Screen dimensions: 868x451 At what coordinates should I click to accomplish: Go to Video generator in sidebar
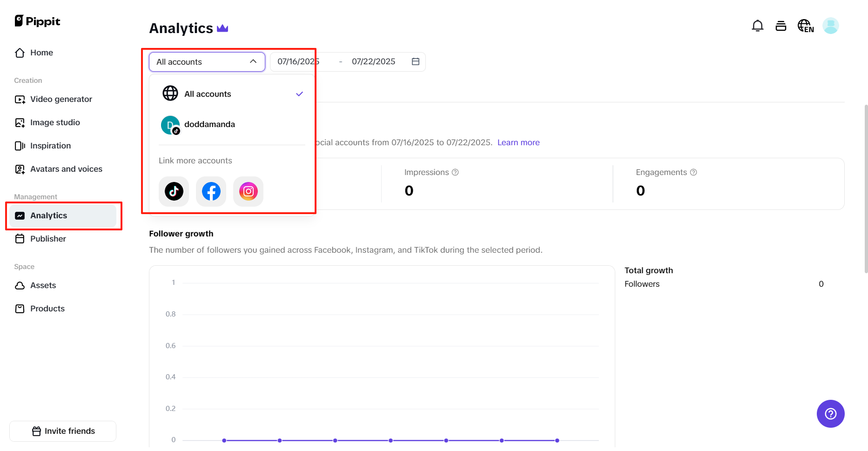coord(61,99)
